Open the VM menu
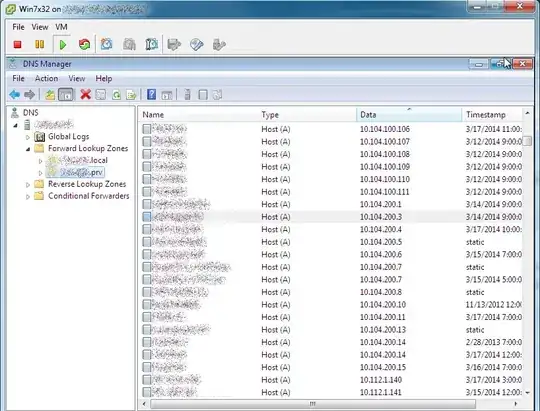The height and width of the screenshot is (411, 540). [x=61, y=27]
